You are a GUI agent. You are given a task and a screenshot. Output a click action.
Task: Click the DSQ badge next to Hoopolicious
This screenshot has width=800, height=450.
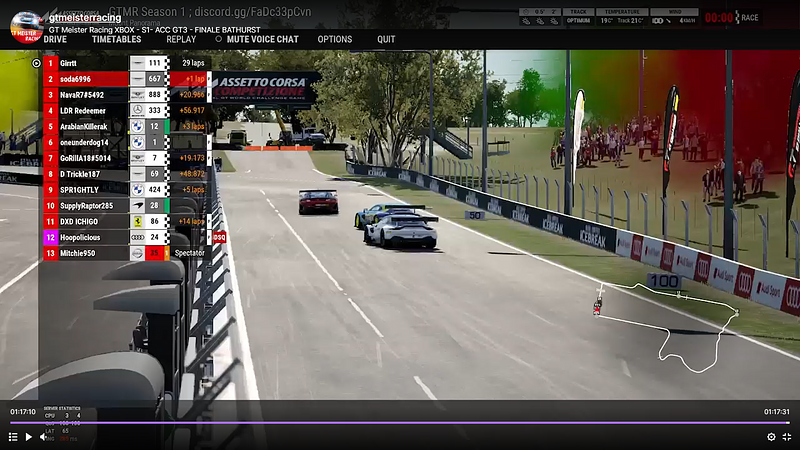tap(219, 237)
